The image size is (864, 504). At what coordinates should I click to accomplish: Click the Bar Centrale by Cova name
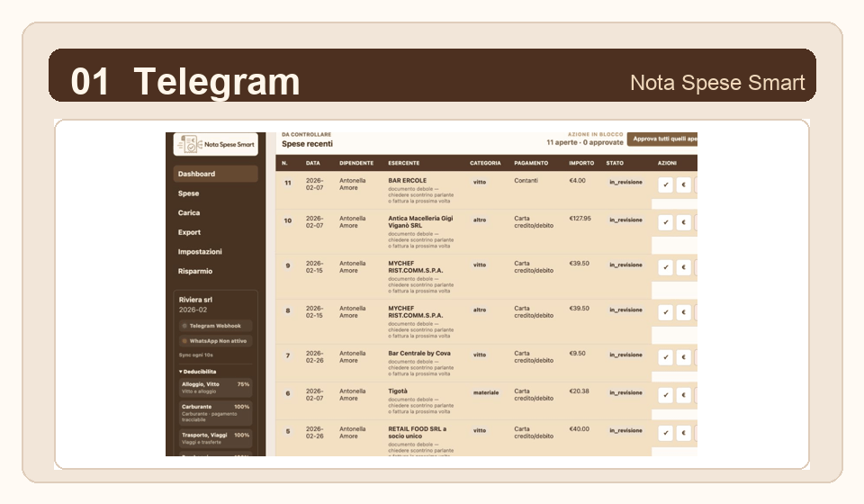tap(419, 354)
